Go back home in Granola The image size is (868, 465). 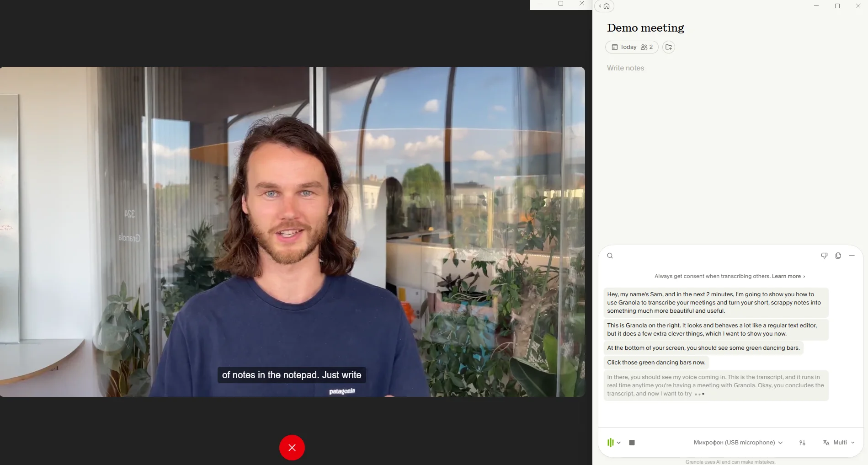tap(604, 6)
